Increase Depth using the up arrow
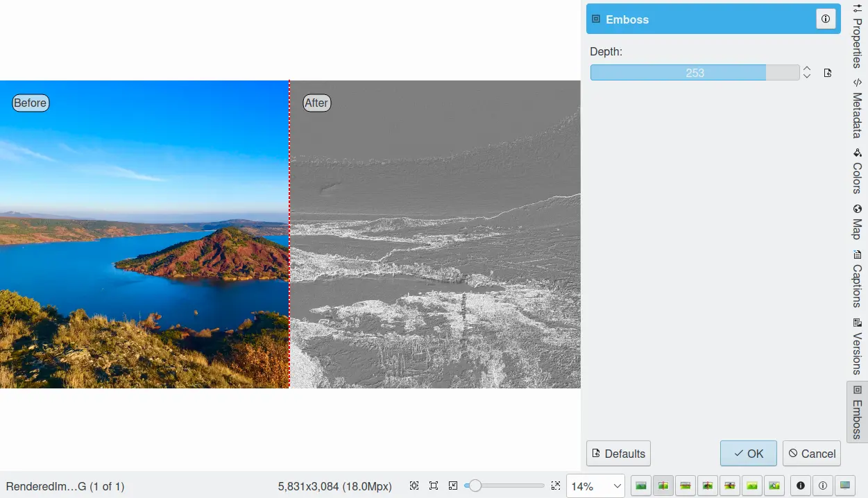This screenshot has width=868, height=498. [x=807, y=69]
